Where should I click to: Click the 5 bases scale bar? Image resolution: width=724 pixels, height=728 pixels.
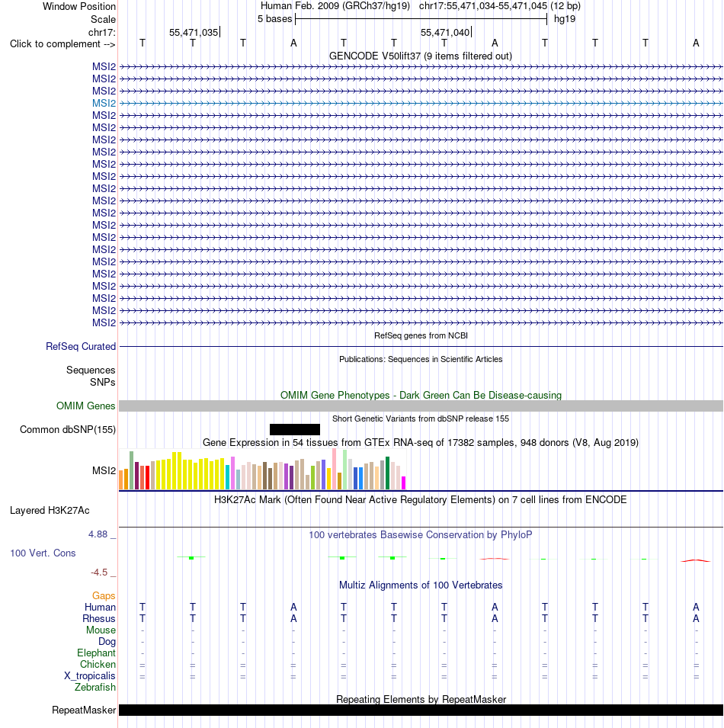coord(421,19)
